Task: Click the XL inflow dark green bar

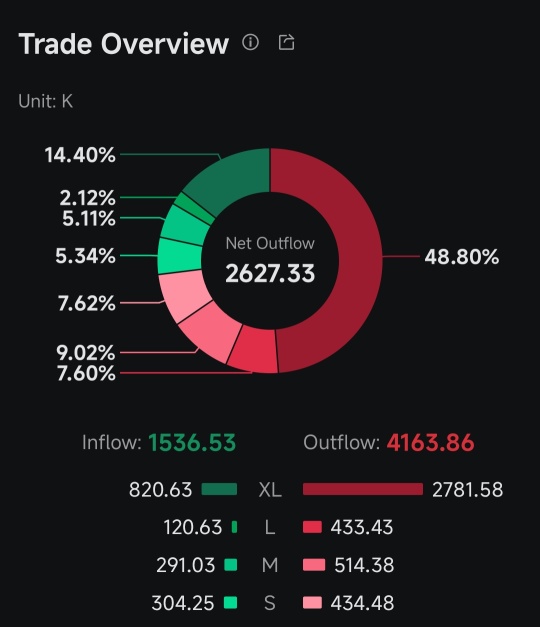Action: click(x=219, y=489)
